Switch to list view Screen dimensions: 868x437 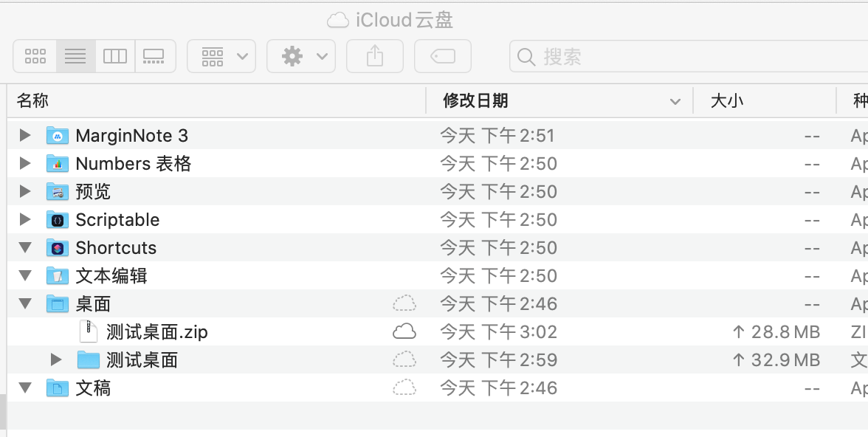75,56
